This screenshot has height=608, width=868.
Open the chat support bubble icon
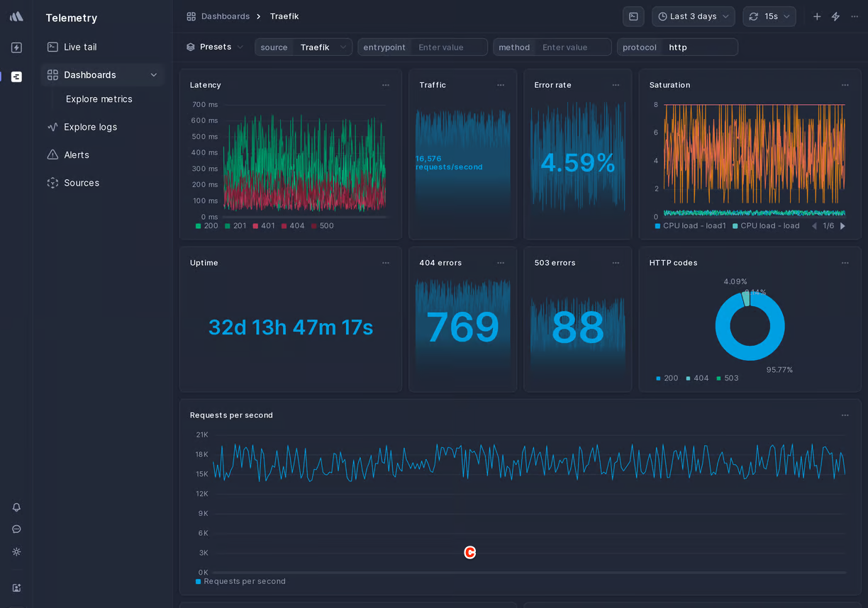coord(16,529)
